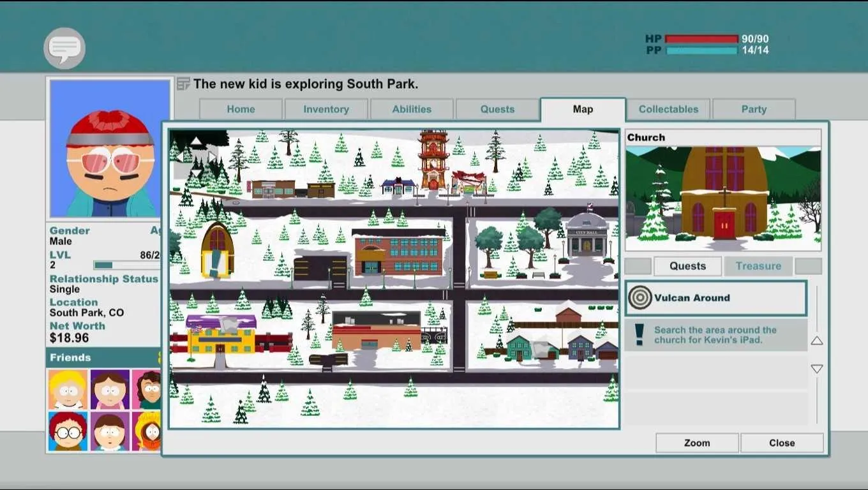Click the exclamation mark objective icon

point(639,335)
